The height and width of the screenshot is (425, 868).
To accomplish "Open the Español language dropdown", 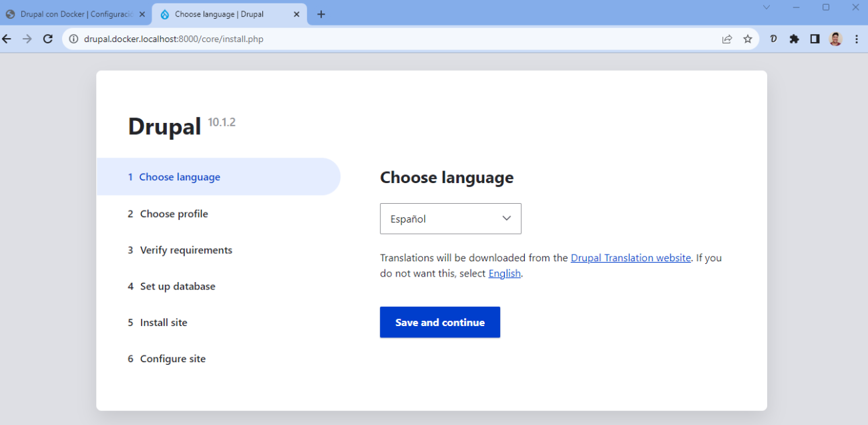I will click(x=451, y=219).
